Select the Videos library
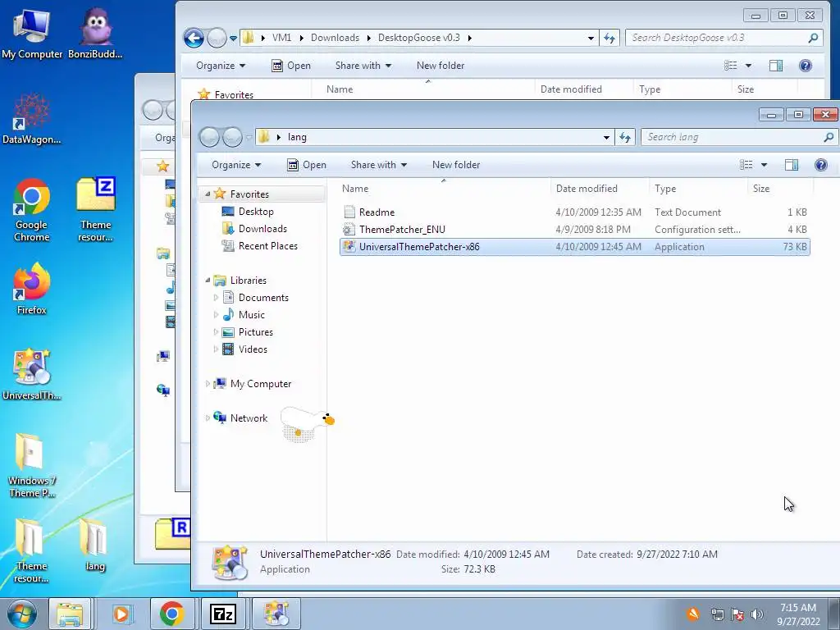Image resolution: width=840 pixels, height=630 pixels. pyautogui.click(x=244, y=349)
